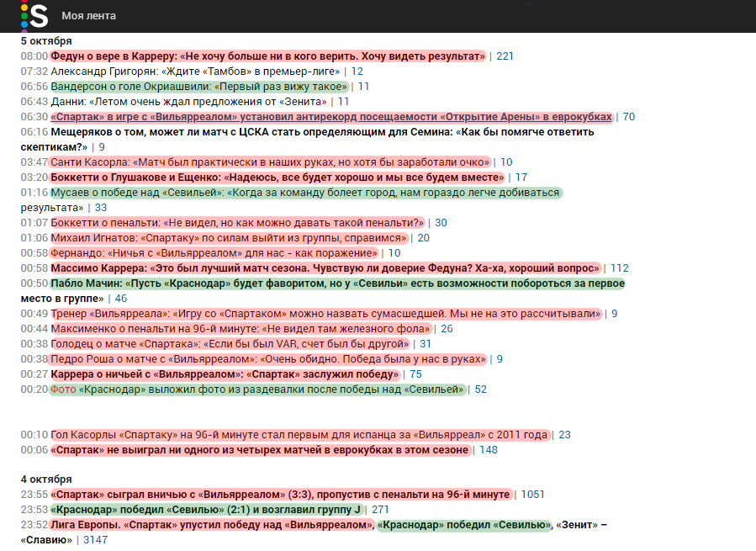The image size is (756, 551).
Task: Open «Краснодар» победил «Севилью» (2:1) headline
Action: (x=205, y=510)
